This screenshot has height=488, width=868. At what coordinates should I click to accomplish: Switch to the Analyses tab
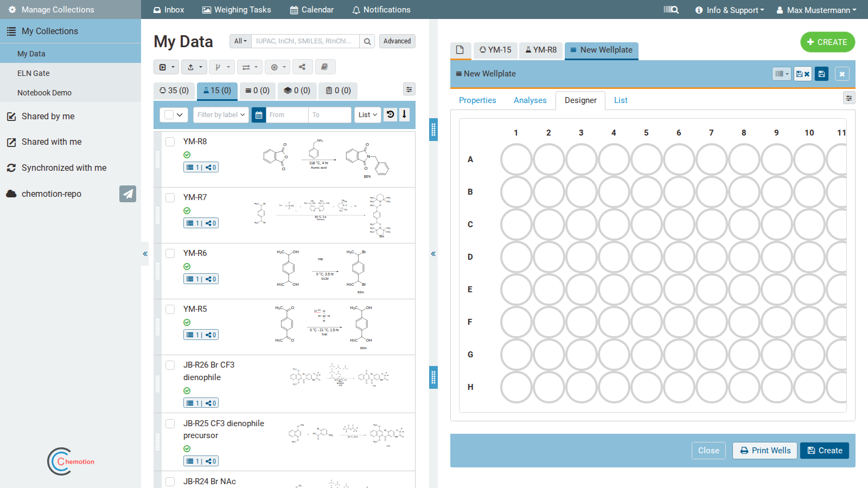pos(530,100)
